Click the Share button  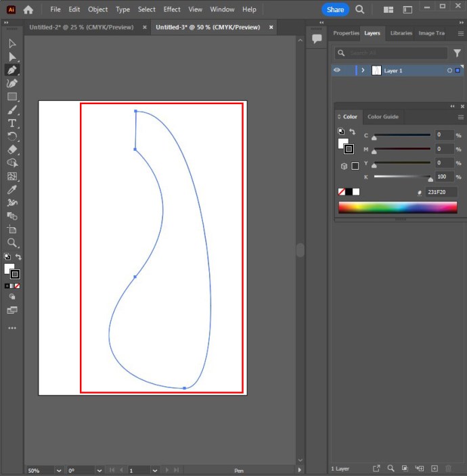pos(334,9)
